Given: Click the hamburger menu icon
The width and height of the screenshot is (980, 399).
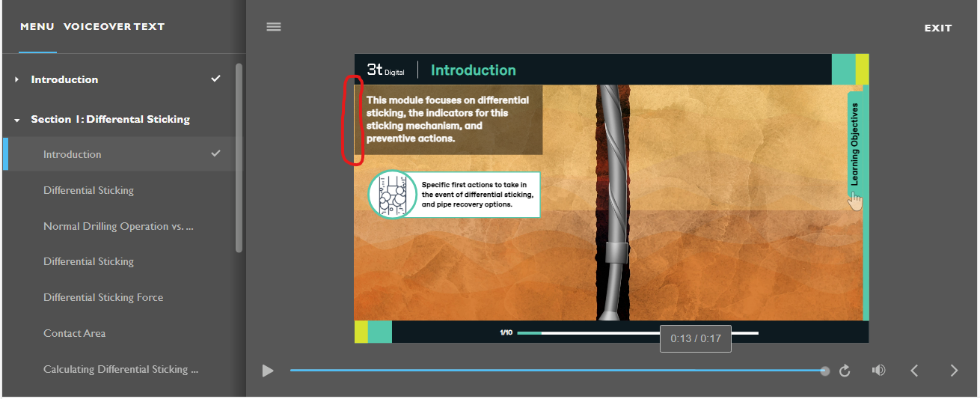Looking at the screenshot, I should tap(274, 27).
